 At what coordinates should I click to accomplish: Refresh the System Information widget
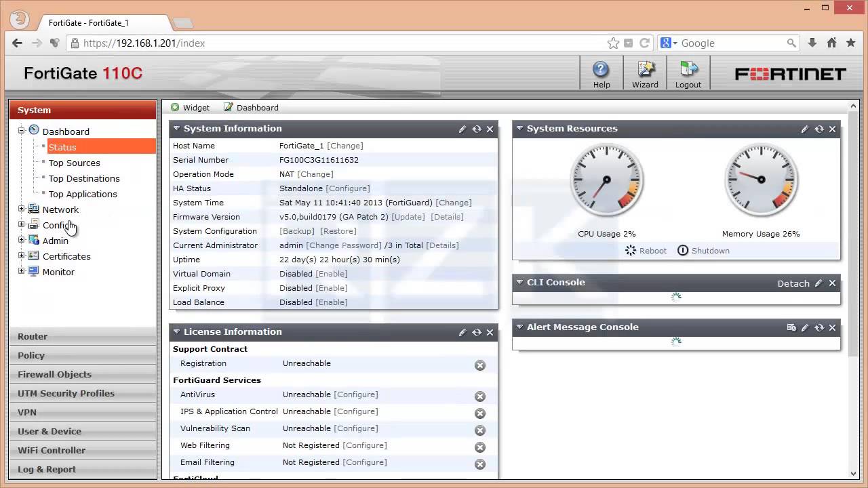[x=477, y=129]
